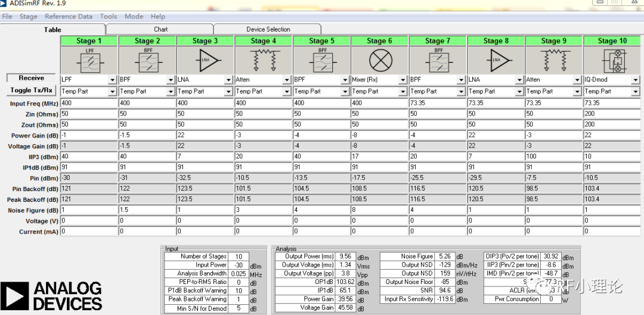This screenshot has height=315, width=644.
Task: Click the Noise Figure result 5.26
Action: 444,257
